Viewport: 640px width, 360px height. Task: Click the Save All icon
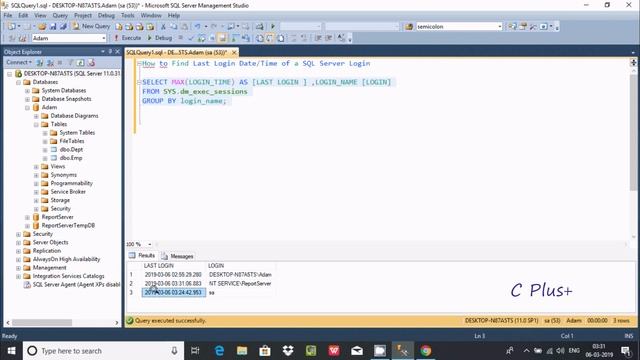(x=63, y=26)
